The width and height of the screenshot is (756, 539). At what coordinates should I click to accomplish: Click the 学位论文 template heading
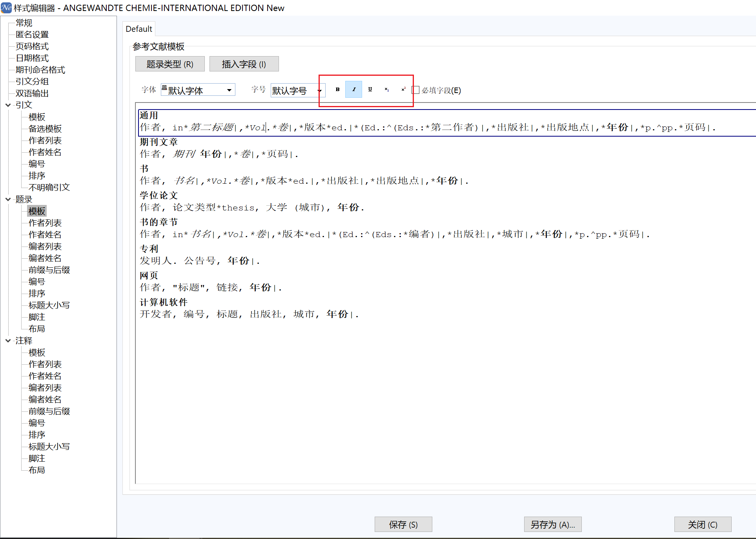[x=158, y=196]
